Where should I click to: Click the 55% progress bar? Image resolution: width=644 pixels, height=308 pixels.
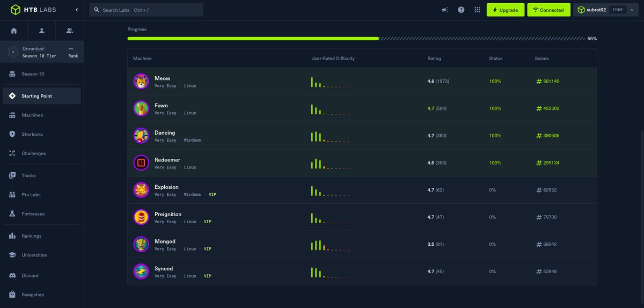click(x=356, y=39)
